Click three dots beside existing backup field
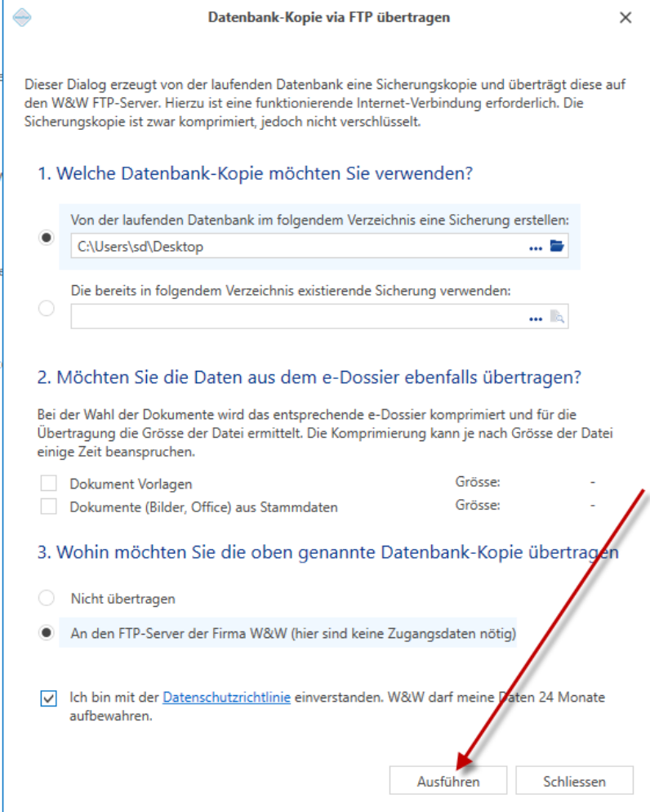 (536, 319)
